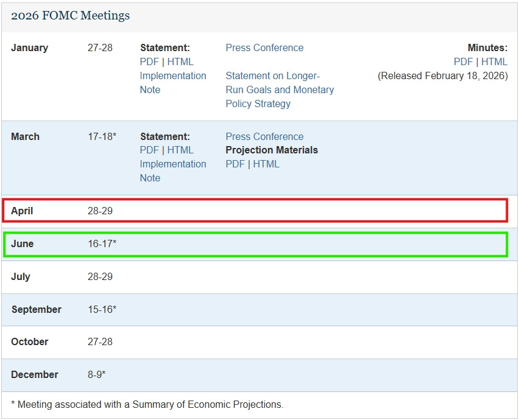
Task: Click the 'January' month label
Action: 29,47
